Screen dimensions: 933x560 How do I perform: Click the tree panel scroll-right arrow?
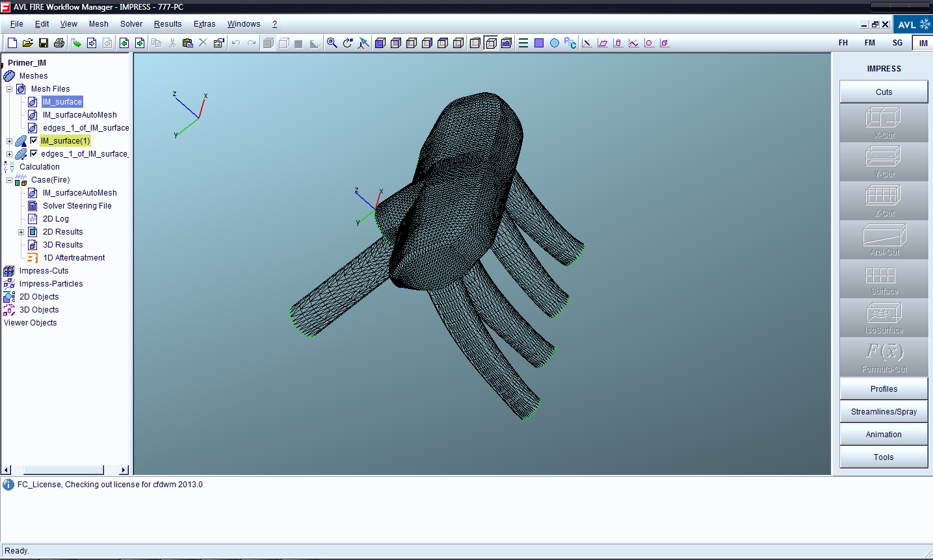pyautogui.click(x=124, y=470)
